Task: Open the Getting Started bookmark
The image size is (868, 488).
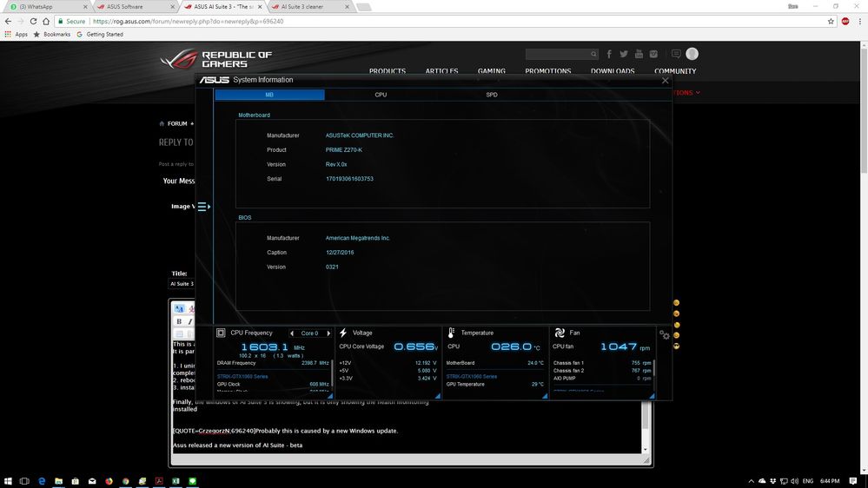Action: tap(100, 35)
